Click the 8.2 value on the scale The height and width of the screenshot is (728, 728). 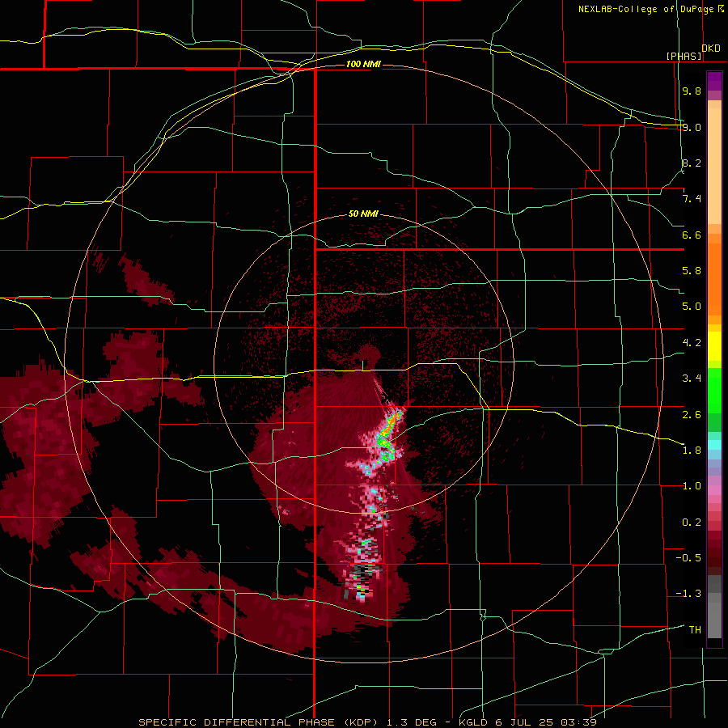[692, 163]
